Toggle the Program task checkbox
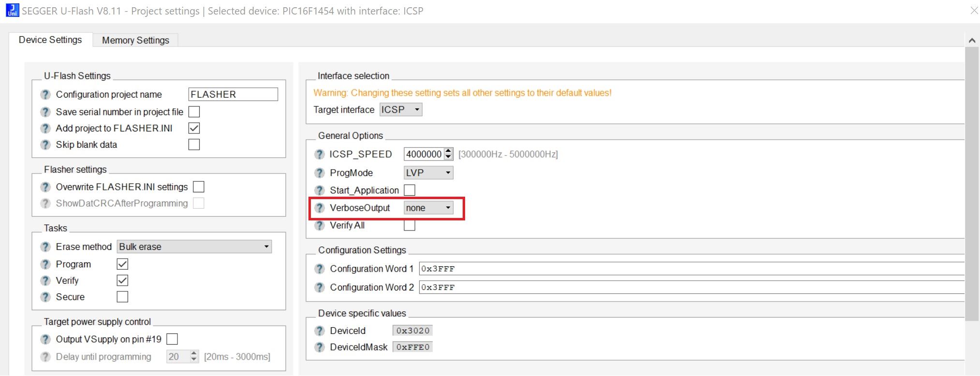980x376 pixels. pyautogui.click(x=122, y=264)
